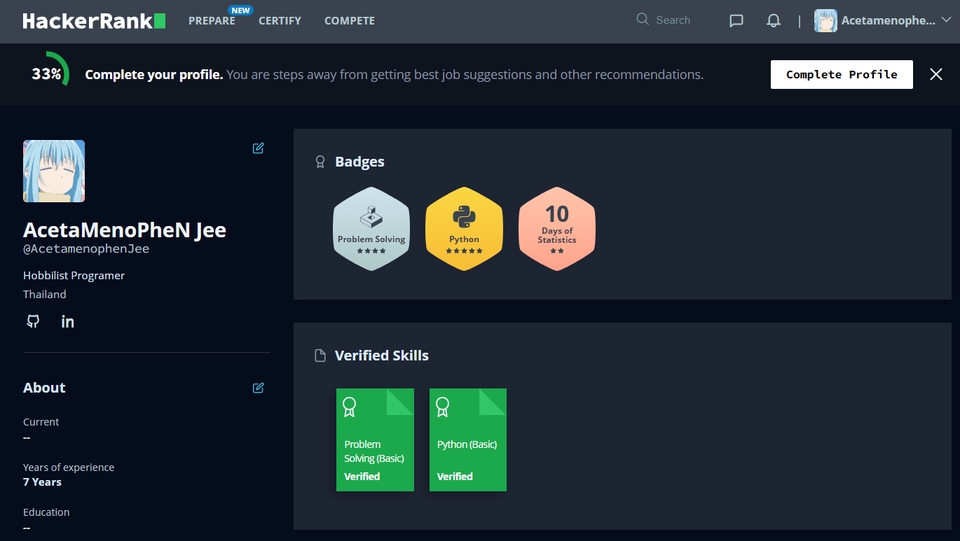
Task: Open the GitHub profile icon
Action: (33, 321)
